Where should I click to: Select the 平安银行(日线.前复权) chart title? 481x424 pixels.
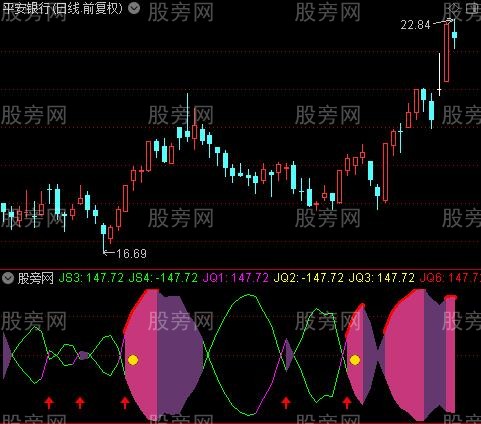coord(62,8)
